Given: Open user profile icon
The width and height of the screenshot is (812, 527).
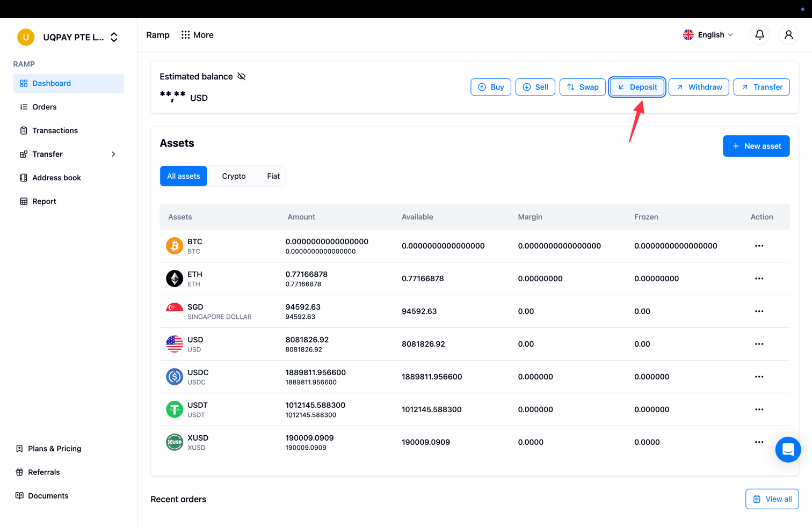Looking at the screenshot, I should (788, 35).
